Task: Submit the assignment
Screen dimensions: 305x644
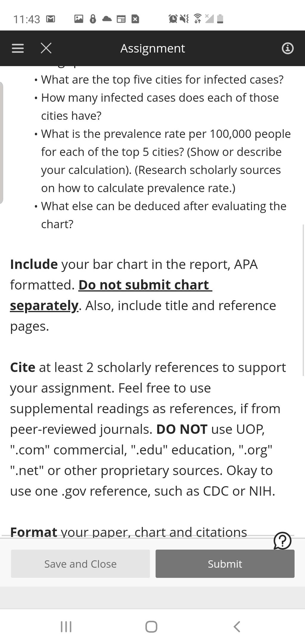Action: [225, 564]
